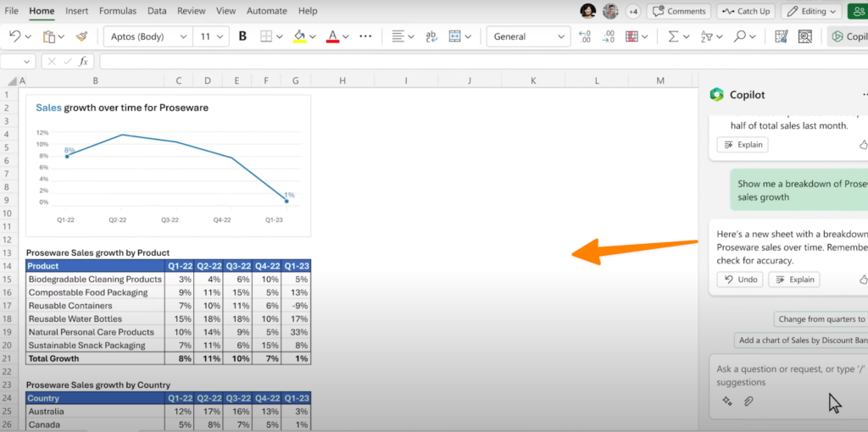
Task: Open the Automate ribbon tab
Action: click(x=266, y=11)
